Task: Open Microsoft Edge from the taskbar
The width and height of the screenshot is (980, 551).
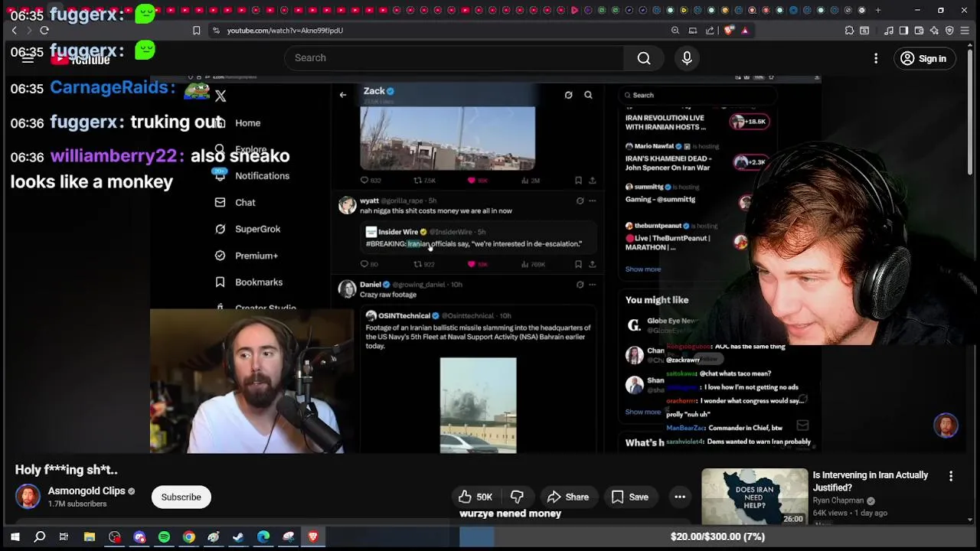Action: click(263, 537)
